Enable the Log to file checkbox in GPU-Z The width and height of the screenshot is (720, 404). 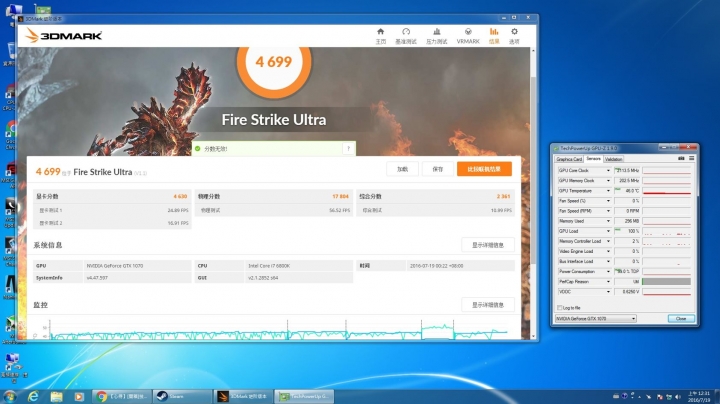tap(559, 308)
